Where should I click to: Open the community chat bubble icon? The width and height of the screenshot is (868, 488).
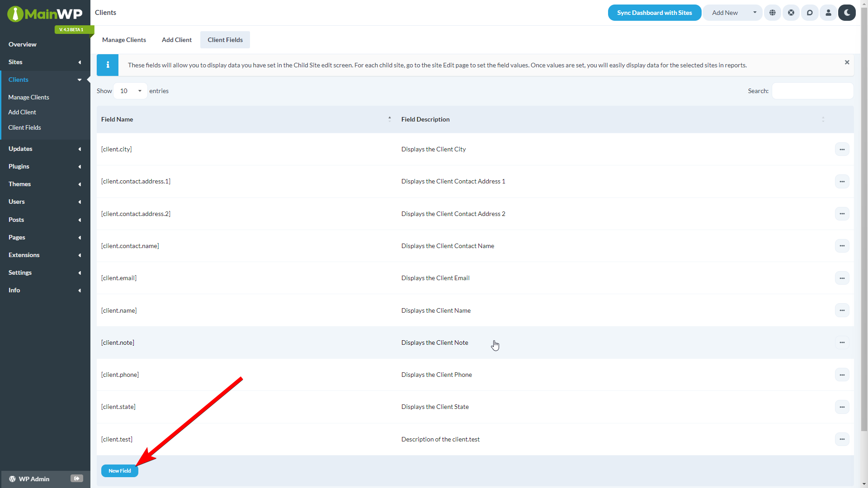pyautogui.click(x=809, y=13)
